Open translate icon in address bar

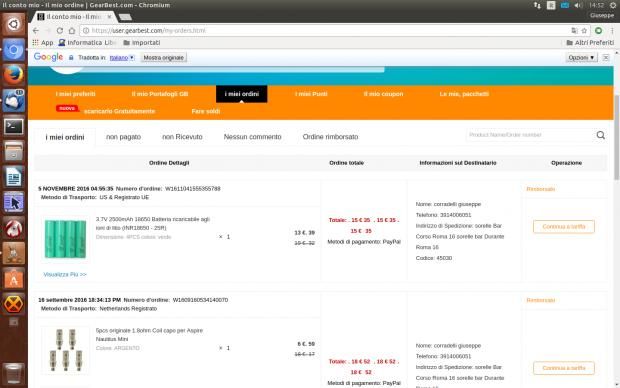click(574, 30)
